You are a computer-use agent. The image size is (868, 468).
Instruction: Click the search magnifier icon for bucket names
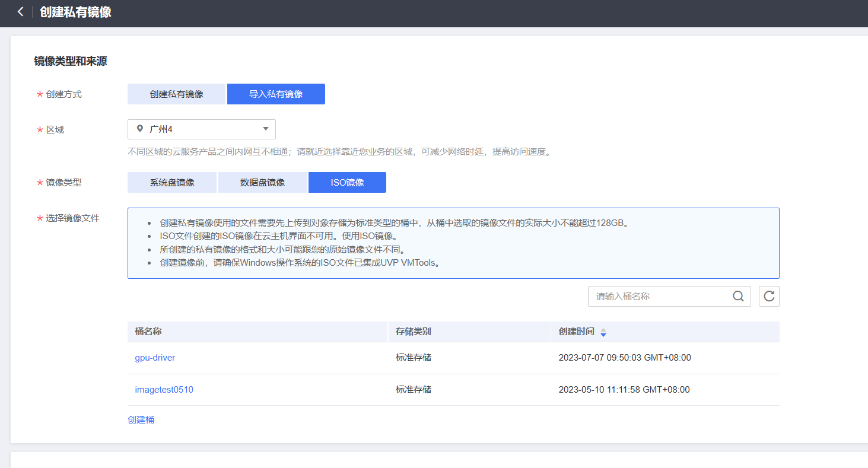(x=738, y=296)
